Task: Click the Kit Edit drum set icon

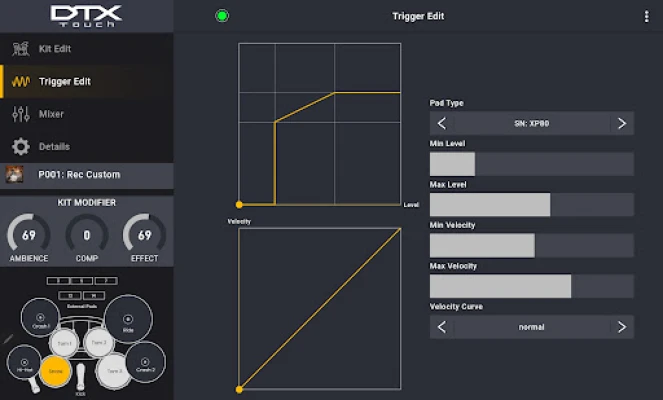Action: pyautogui.click(x=20, y=49)
